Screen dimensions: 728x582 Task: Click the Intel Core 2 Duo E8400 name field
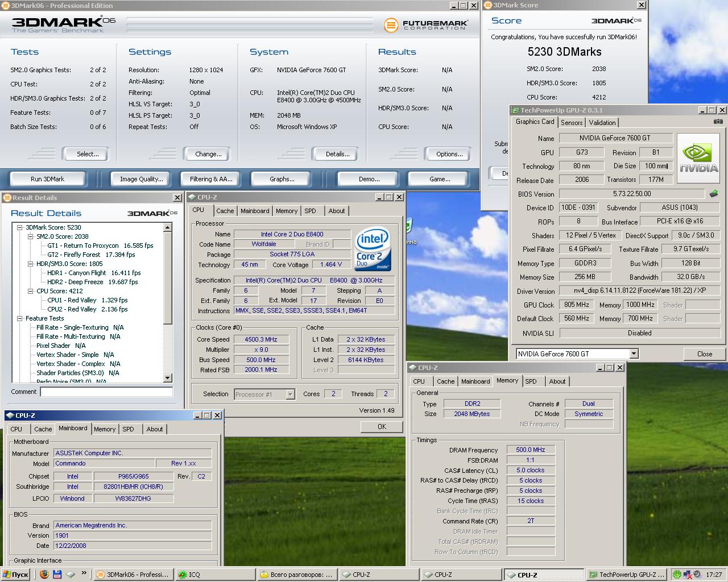click(x=292, y=234)
